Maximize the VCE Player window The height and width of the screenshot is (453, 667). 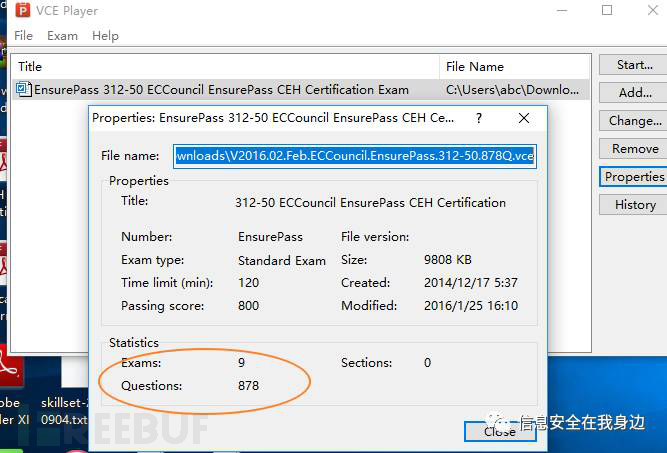pyautogui.click(x=607, y=10)
